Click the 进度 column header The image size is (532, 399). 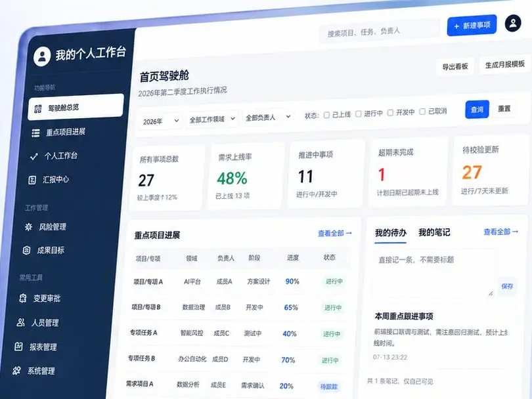tap(293, 258)
